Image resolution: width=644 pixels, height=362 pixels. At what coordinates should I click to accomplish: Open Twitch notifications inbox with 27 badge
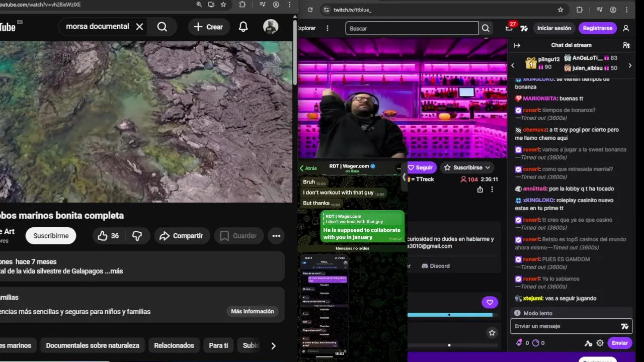tap(510, 28)
